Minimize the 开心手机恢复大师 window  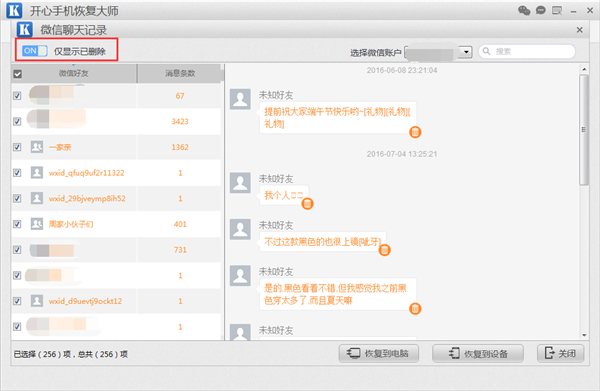[x=573, y=11]
